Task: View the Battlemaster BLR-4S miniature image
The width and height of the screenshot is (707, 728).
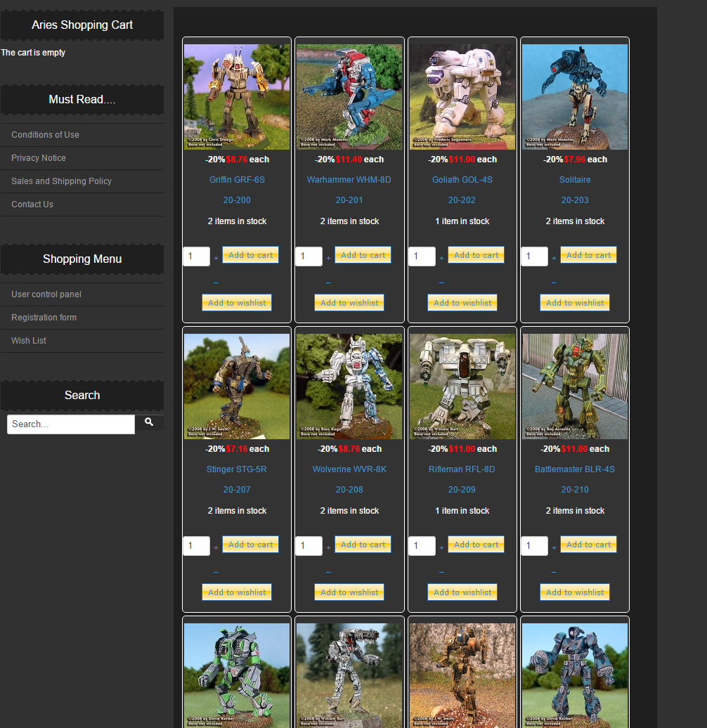Action: tap(575, 386)
